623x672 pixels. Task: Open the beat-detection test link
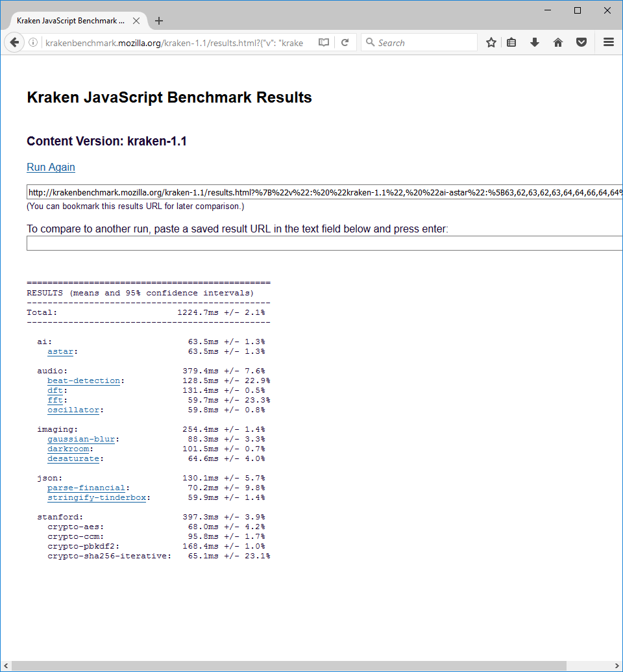tap(84, 380)
